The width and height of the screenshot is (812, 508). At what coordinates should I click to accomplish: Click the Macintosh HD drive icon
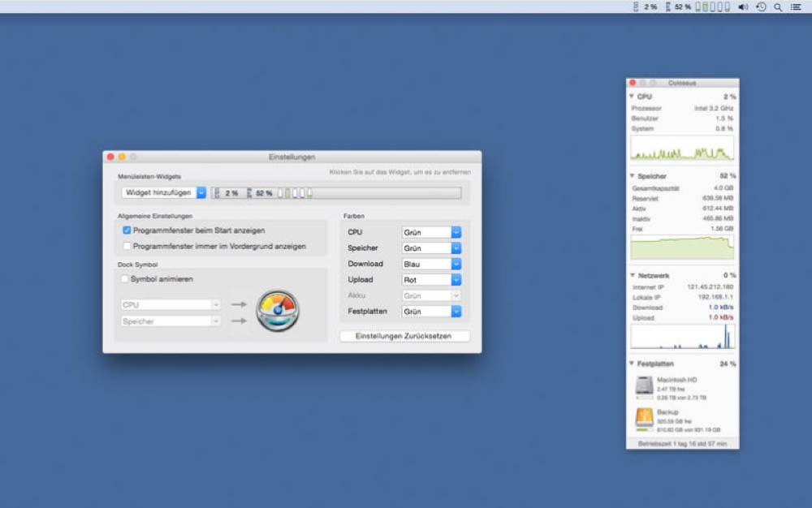click(x=644, y=387)
